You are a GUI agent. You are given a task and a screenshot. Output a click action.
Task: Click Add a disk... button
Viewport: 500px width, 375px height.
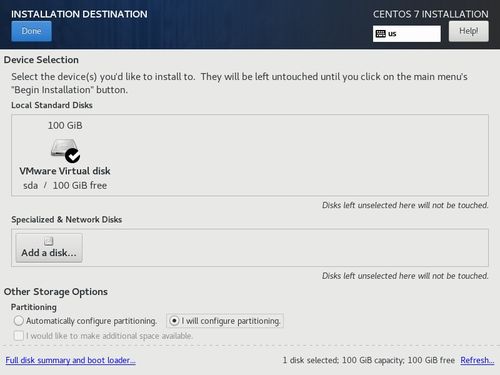click(x=49, y=248)
